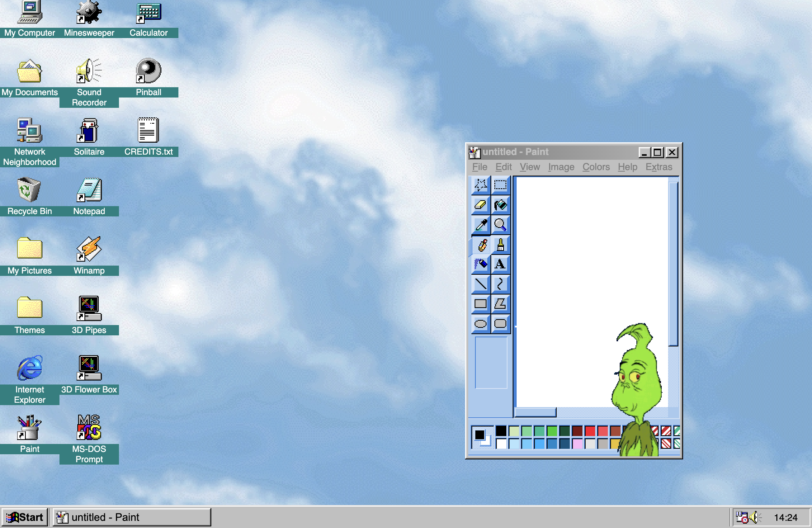Maximize the Paint window

tap(658, 152)
